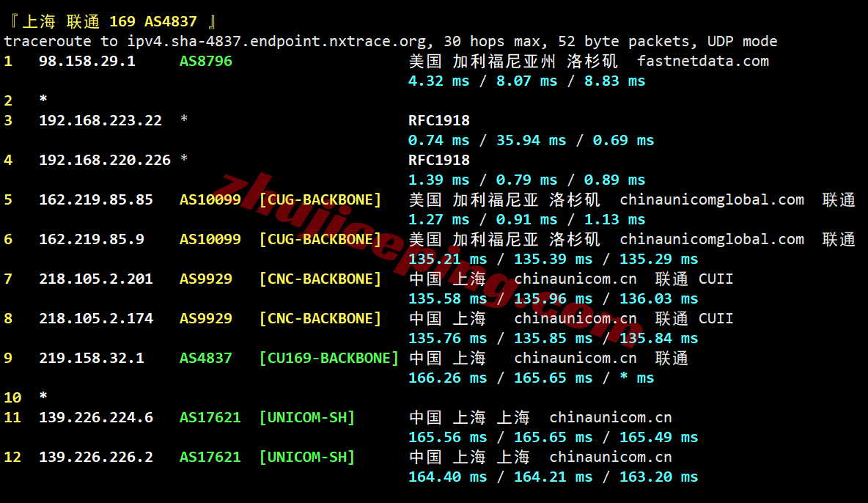
Task: Select the header line '上海 联通 169 AS4837'
Action: pos(110,21)
